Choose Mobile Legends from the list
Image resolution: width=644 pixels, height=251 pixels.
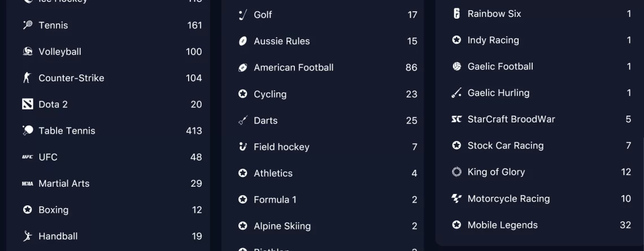(x=541, y=224)
